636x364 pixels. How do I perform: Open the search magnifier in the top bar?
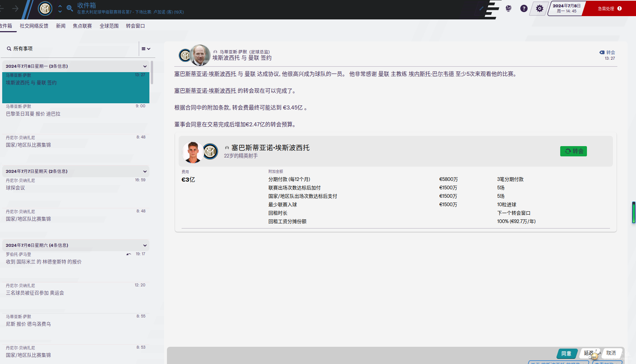click(x=70, y=8)
